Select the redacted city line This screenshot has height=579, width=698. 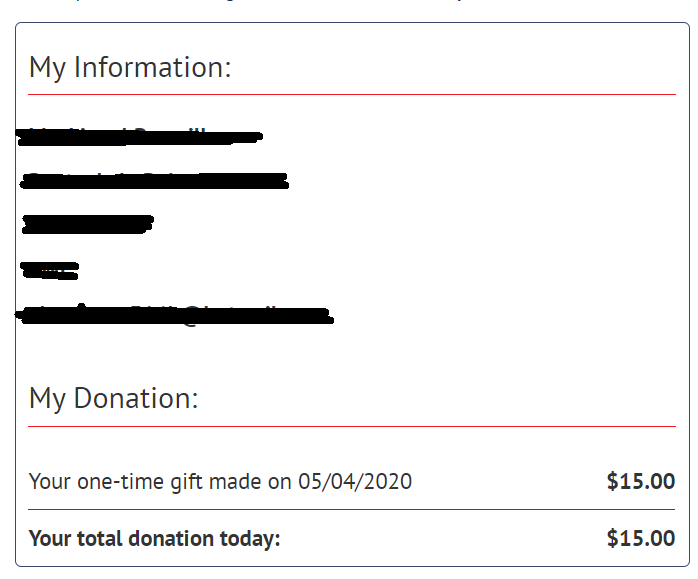[88, 224]
